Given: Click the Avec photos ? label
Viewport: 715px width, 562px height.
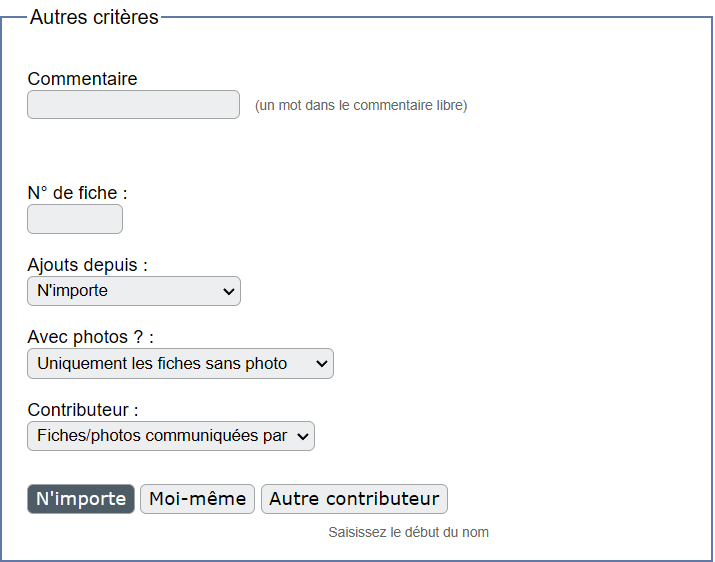Looking at the screenshot, I should pyautogui.click(x=91, y=337).
